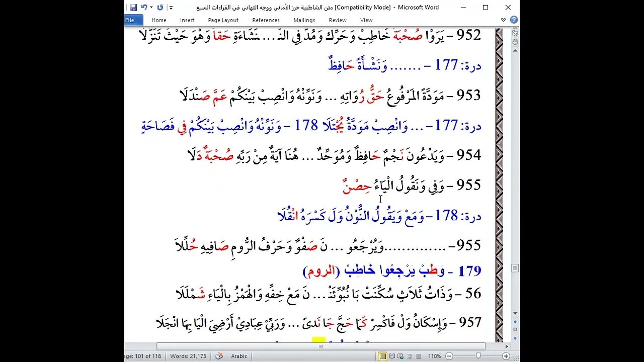This screenshot has height=362, width=644.
Task: Click the zoom slider handle
Action: 478,356
